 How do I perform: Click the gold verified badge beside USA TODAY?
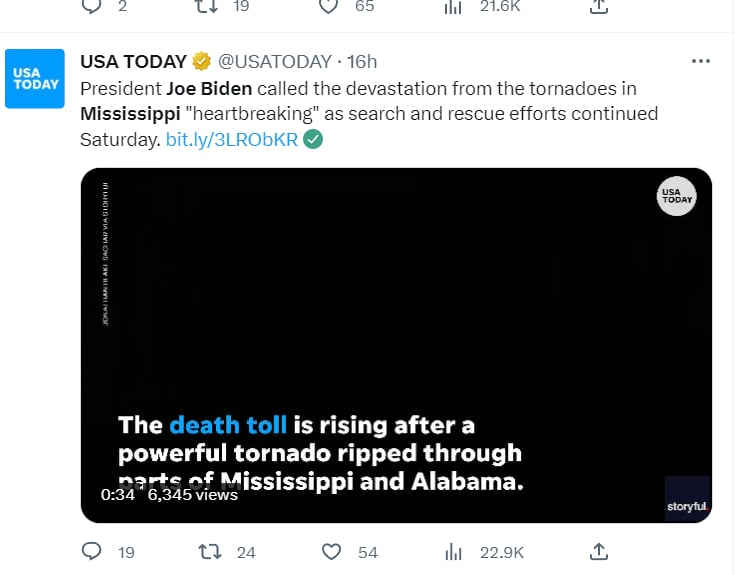pos(202,61)
